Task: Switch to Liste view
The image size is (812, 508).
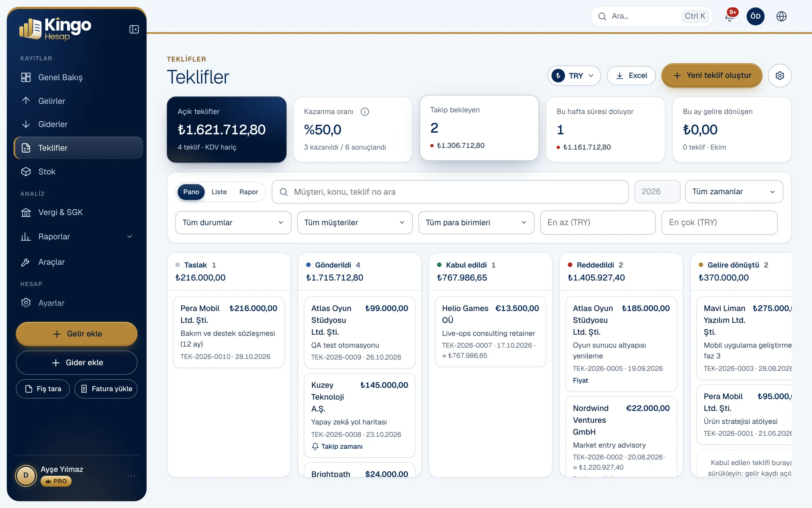Action: 219,192
